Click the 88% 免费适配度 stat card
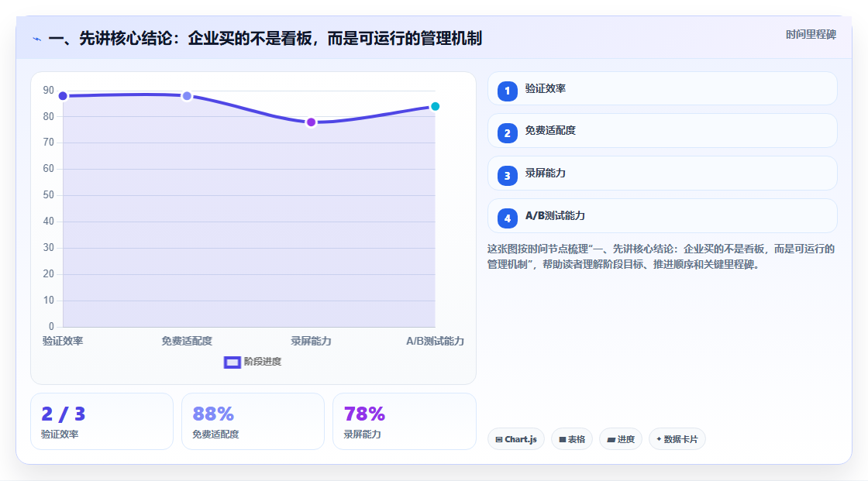868x481 pixels. (253, 422)
